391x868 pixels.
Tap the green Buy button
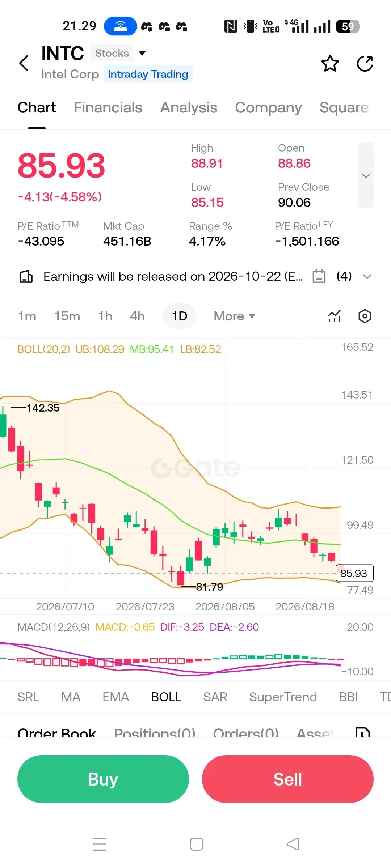click(103, 779)
